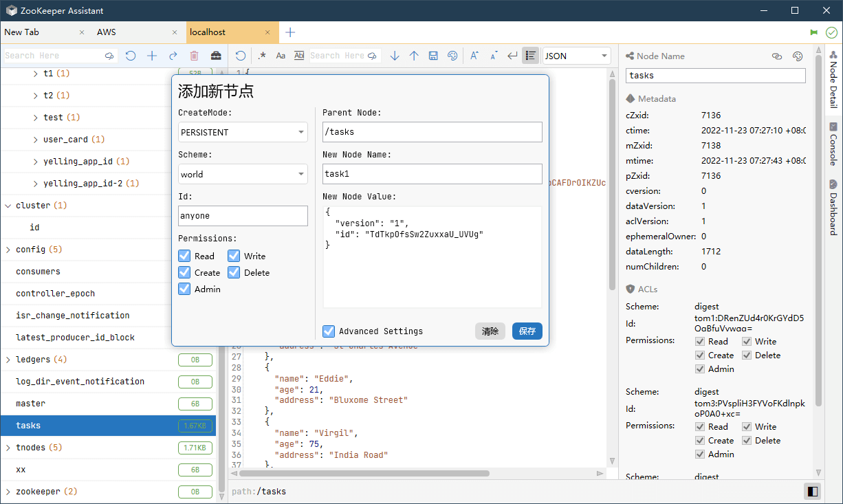Toggle match case Aa option
Screen dimensions: 843x504
coord(281,56)
